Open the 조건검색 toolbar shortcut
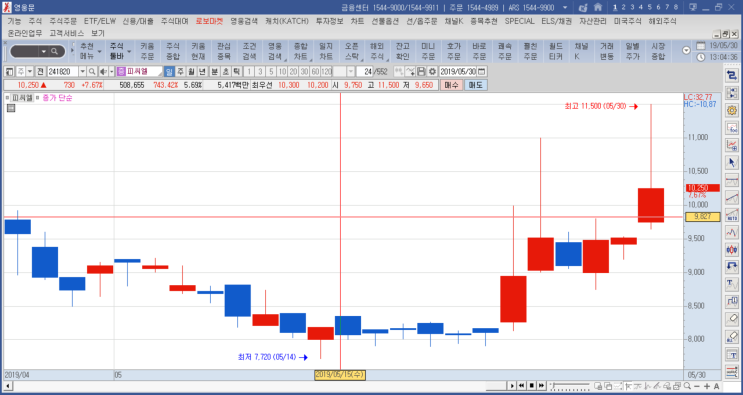Viewport: 743px width, 395px height. point(249,51)
